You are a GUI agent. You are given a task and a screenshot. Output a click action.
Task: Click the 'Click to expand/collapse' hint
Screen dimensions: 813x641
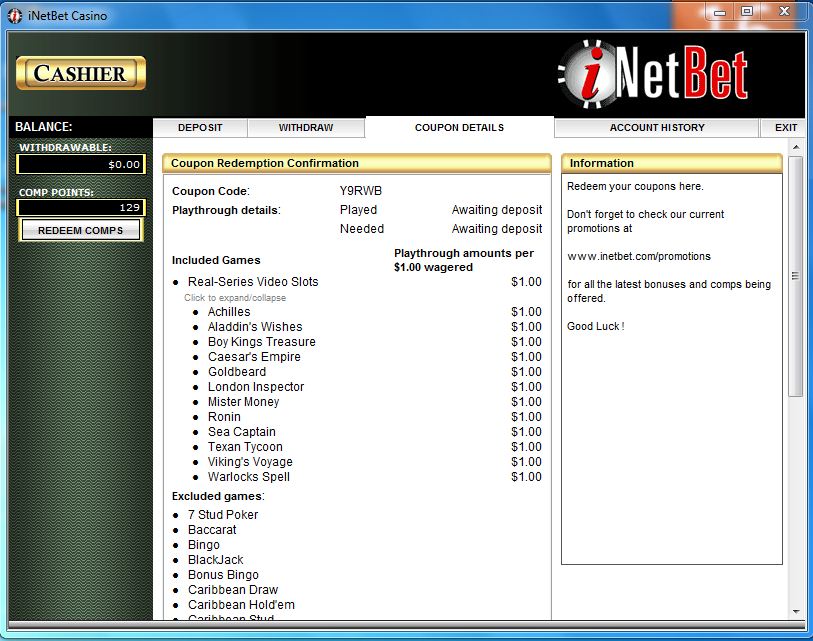point(235,298)
